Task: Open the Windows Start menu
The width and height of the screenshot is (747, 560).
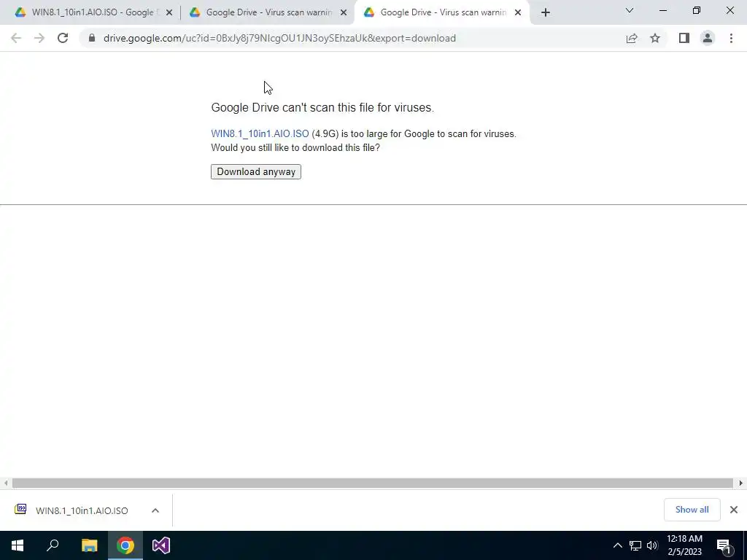Action: (18, 545)
